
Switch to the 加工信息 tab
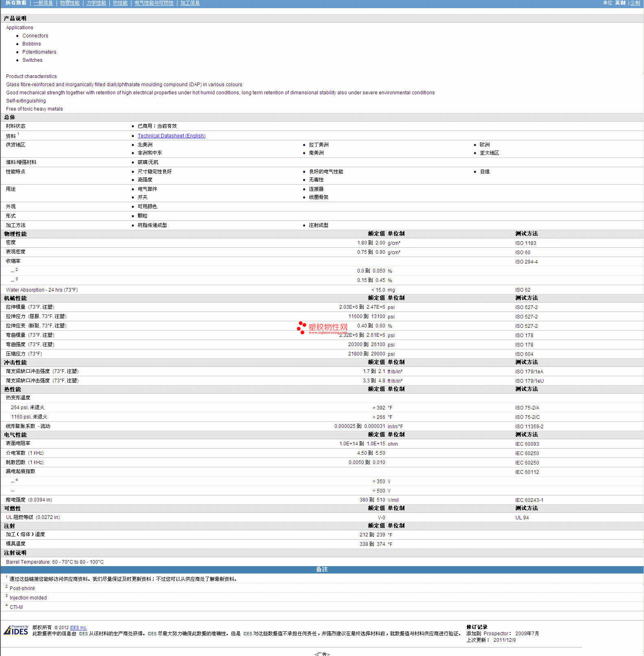pos(190,3)
